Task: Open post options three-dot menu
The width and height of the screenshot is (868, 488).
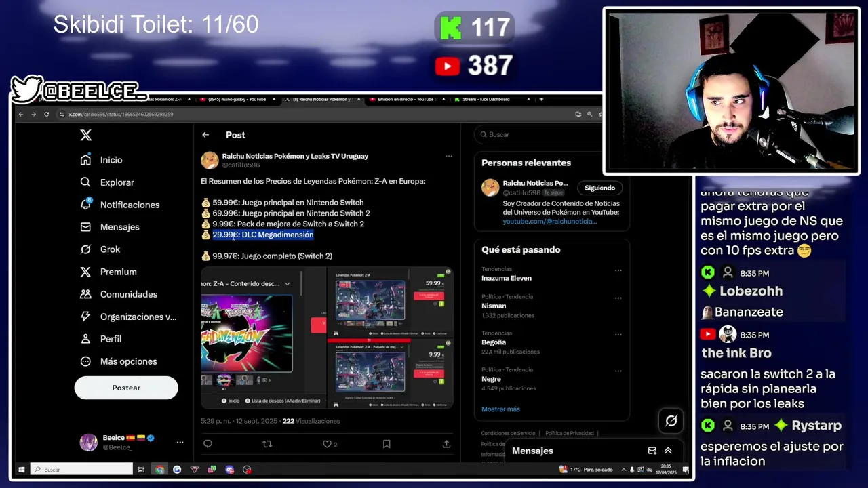Action: tap(448, 156)
